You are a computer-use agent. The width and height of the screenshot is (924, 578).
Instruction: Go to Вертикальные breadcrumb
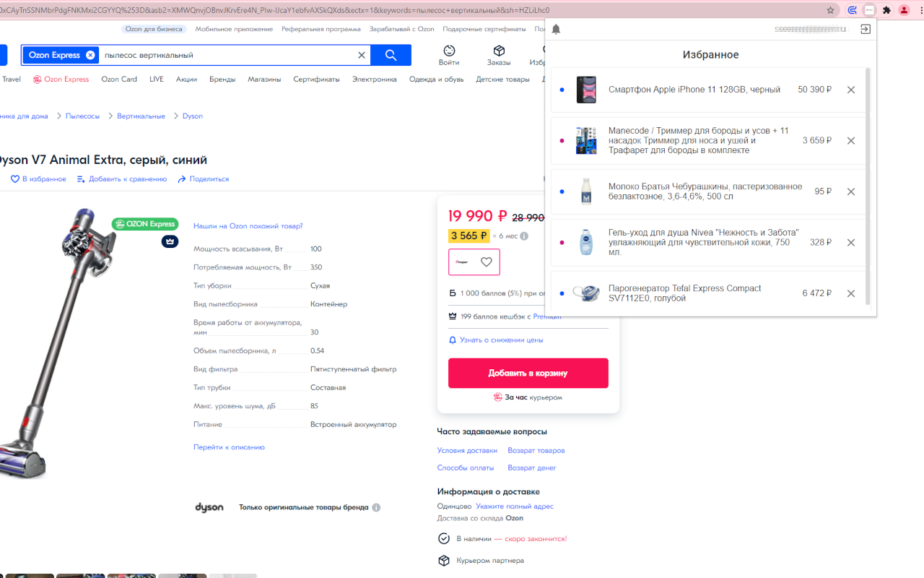(141, 116)
